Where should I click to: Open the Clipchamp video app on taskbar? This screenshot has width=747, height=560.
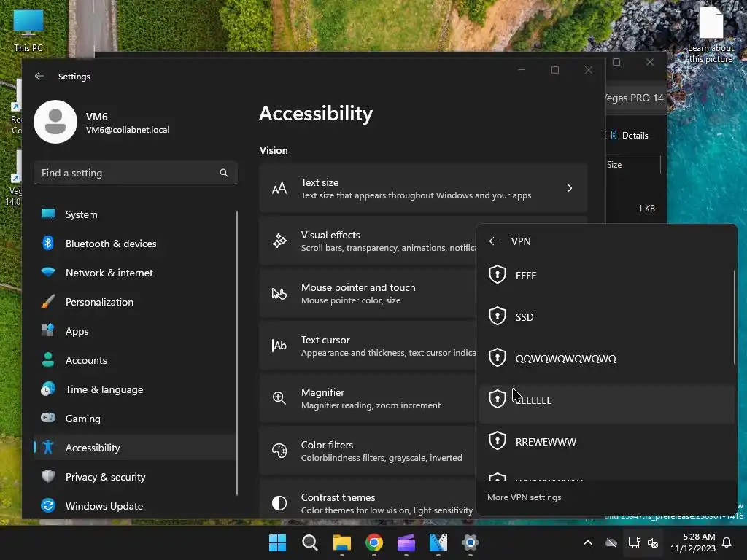pyautogui.click(x=406, y=542)
